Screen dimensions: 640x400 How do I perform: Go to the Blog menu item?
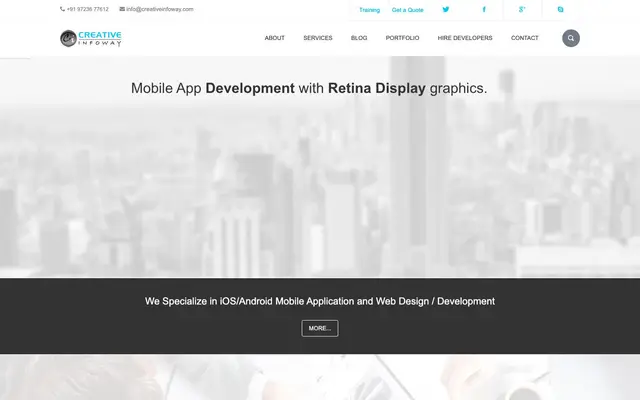point(359,38)
